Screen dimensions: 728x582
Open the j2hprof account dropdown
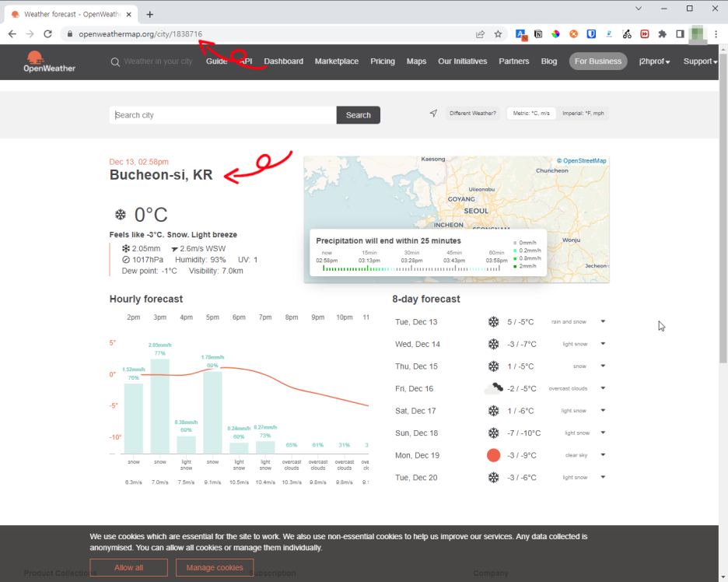click(x=654, y=61)
